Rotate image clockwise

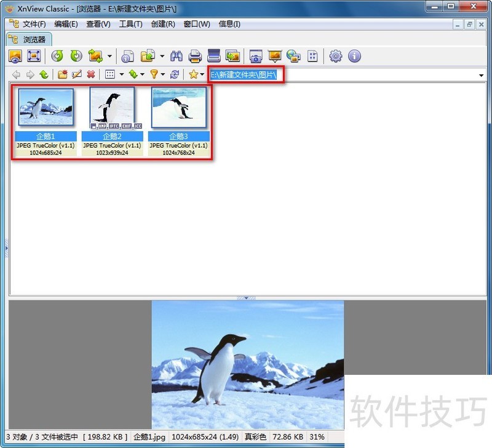click(76, 57)
